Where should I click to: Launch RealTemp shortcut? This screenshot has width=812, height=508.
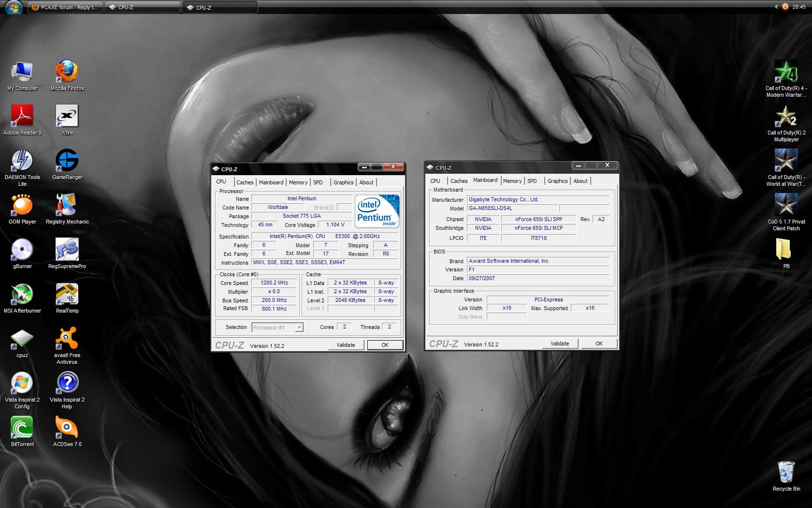pos(67,299)
